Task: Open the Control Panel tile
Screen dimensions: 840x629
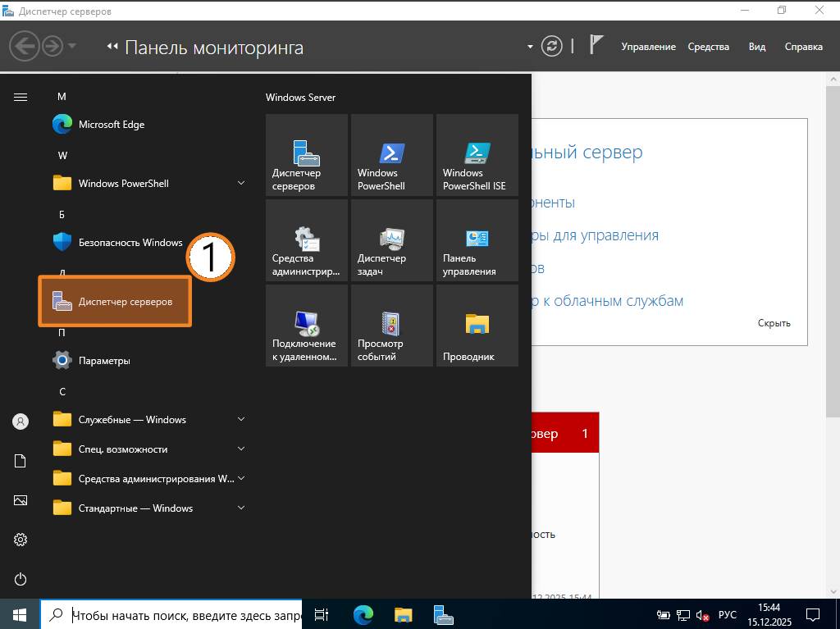Action: 477,241
